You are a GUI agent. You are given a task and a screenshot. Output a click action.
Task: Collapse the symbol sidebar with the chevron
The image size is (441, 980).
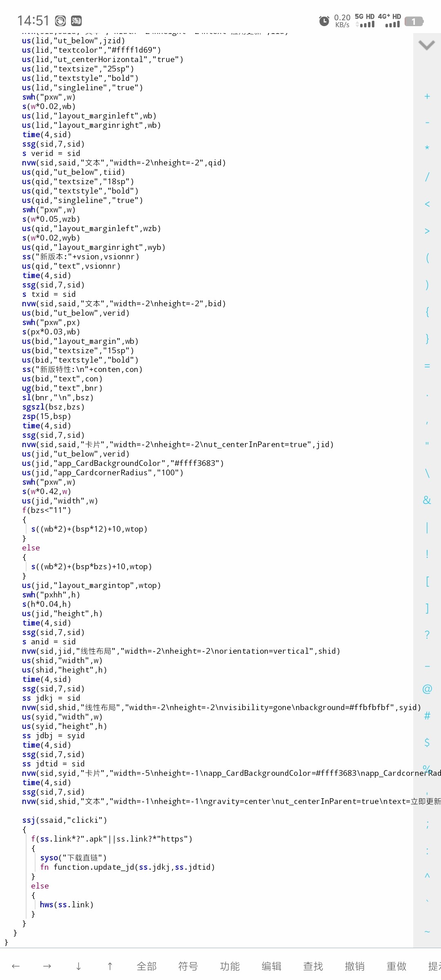point(427,45)
